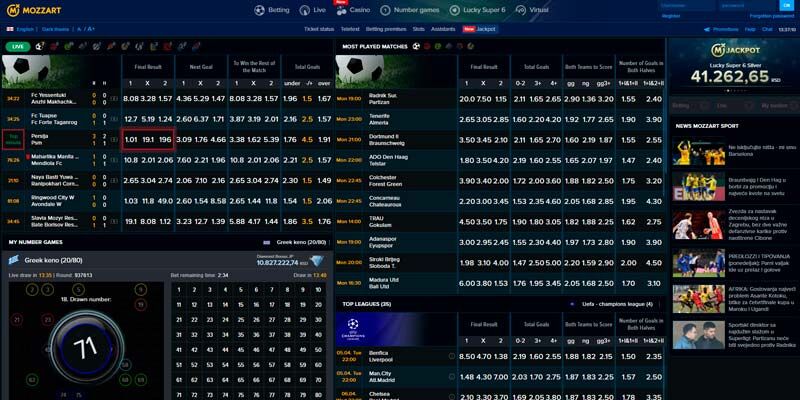The width and height of the screenshot is (800, 400).
Task: Open Promotions link
Action: pos(726,30)
